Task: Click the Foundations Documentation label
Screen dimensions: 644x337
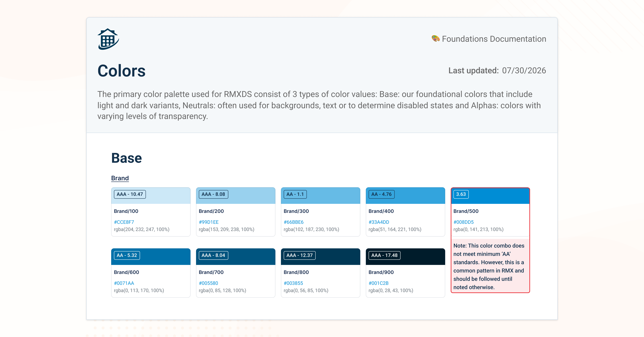Action: pos(494,39)
